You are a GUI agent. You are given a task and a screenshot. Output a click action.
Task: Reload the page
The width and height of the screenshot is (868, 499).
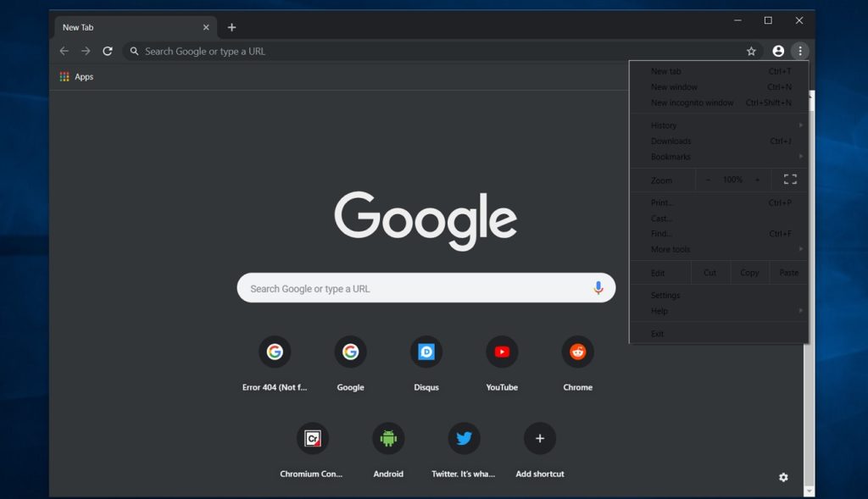click(108, 51)
